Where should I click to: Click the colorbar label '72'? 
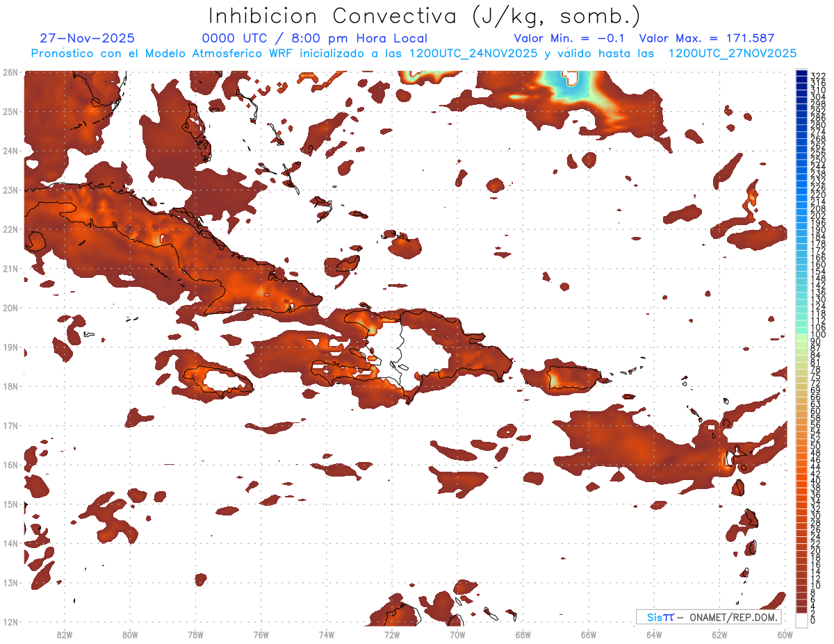pos(816,383)
